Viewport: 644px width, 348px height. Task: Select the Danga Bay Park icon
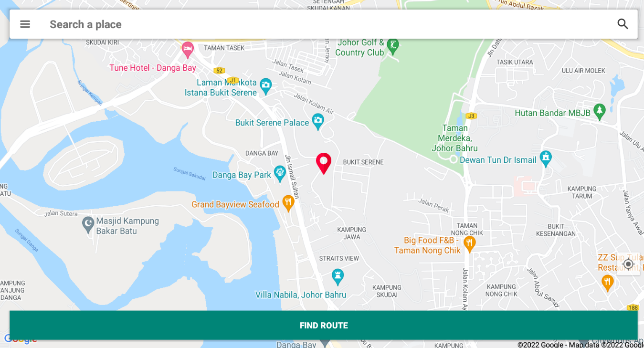click(280, 174)
